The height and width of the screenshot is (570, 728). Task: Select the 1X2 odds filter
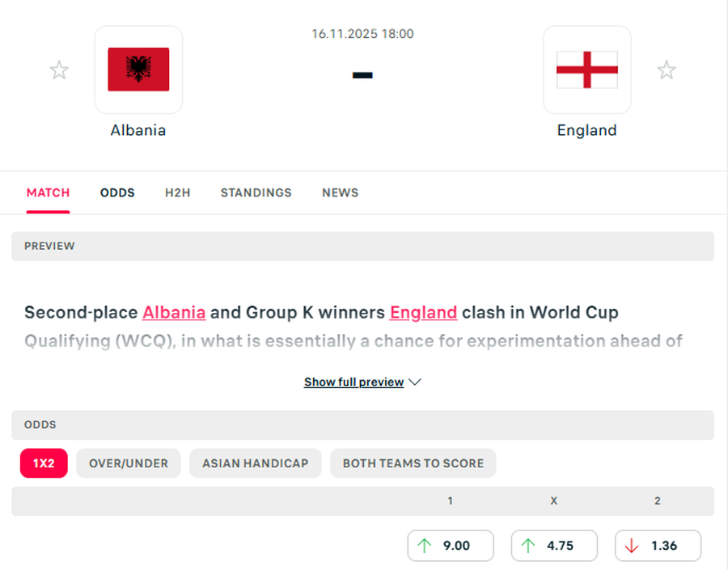point(43,463)
